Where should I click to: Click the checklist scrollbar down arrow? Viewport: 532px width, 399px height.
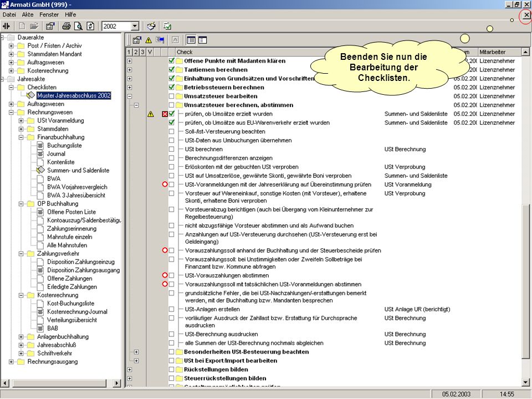point(525,382)
